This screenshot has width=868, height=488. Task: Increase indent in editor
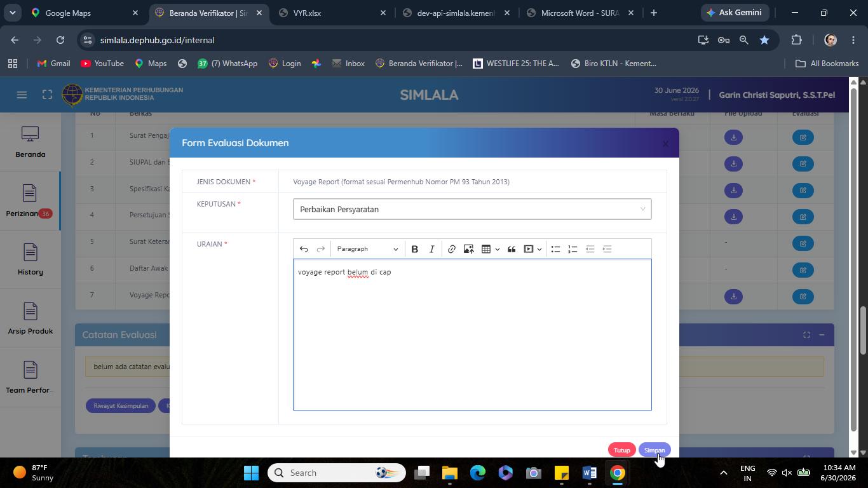607,249
